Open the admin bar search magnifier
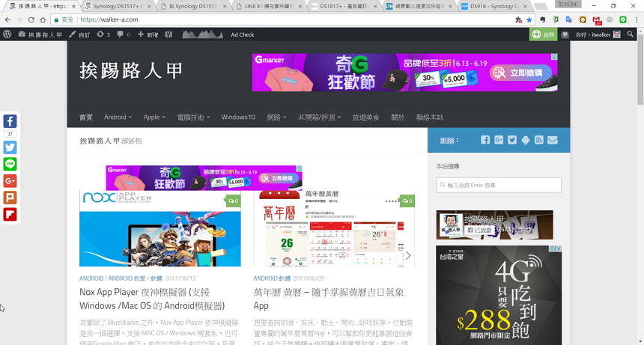 [x=630, y=34]
